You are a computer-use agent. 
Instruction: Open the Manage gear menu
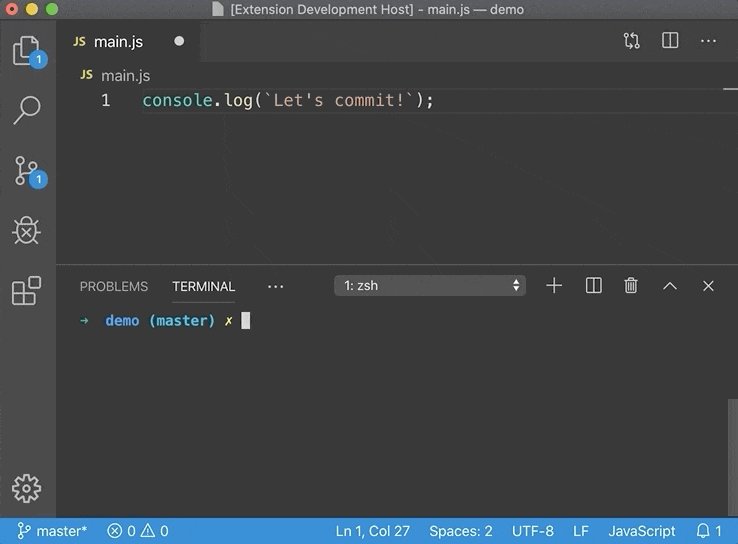coord(26,488)
